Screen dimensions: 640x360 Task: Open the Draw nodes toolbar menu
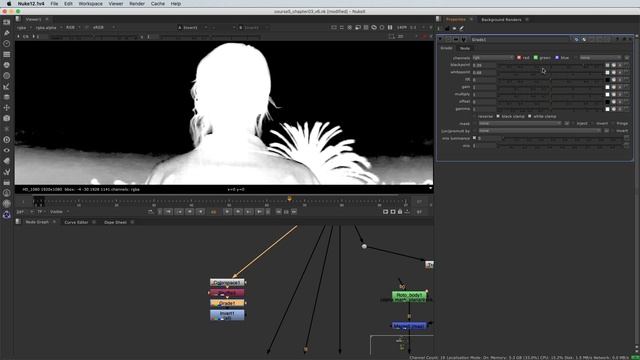point(7,33)
